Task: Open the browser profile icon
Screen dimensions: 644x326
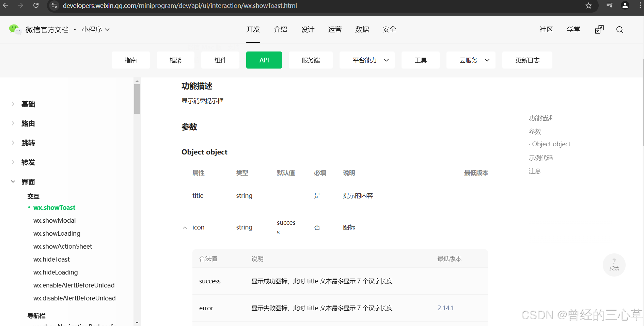Action: pyautogui.click(x=625, y=5)
